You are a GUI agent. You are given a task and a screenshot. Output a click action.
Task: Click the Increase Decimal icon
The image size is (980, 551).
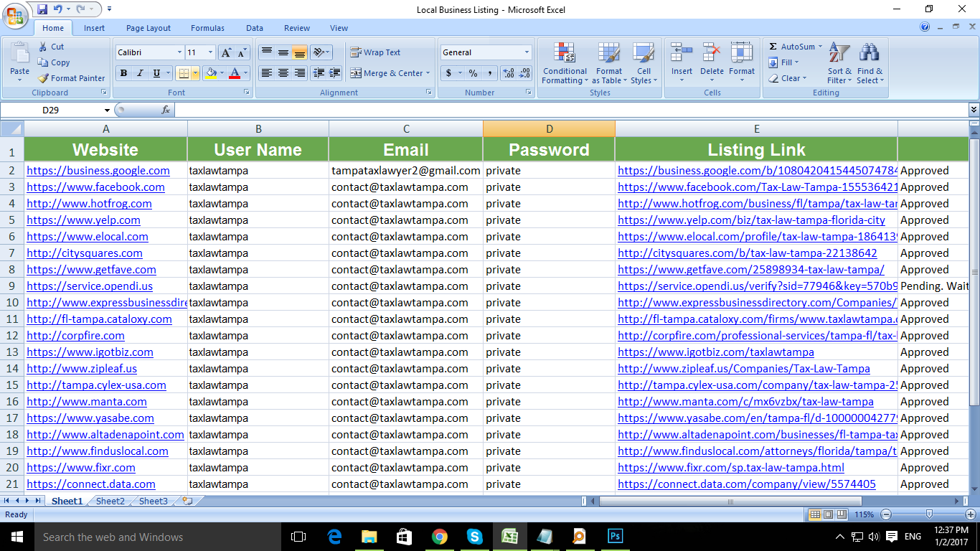click(x=508, y=72)
